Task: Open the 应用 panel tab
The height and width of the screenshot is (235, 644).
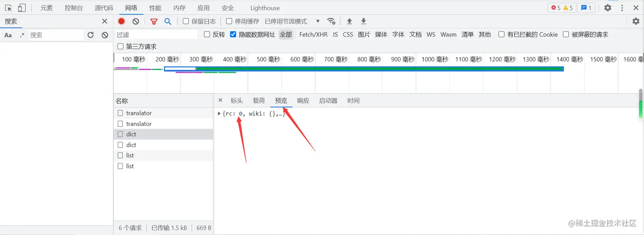Action: (x=204, y=8)
